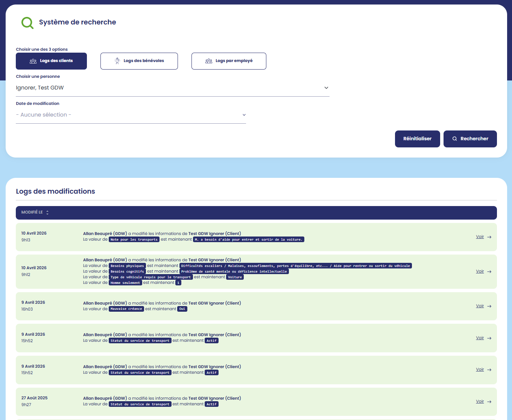Click the arrow icon on the 9h13 log row
Image resolution: width=512 pixels, height=420 pixels.
coord(489,237)
